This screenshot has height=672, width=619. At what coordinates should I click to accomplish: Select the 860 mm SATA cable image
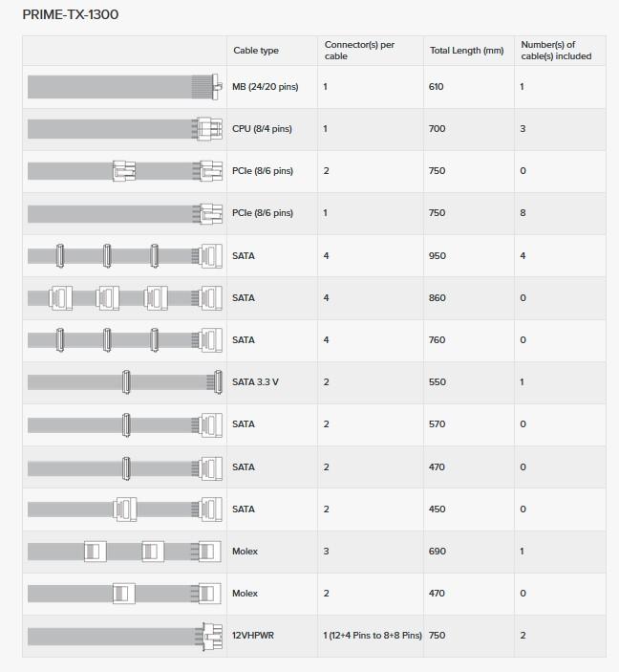pos(124,298)
